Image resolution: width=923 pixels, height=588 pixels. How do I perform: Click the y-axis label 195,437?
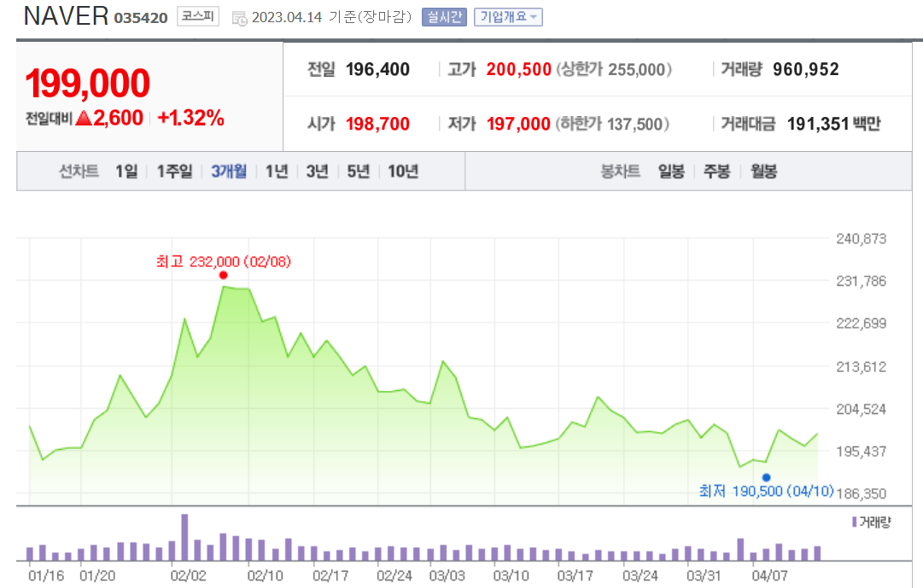862,451
